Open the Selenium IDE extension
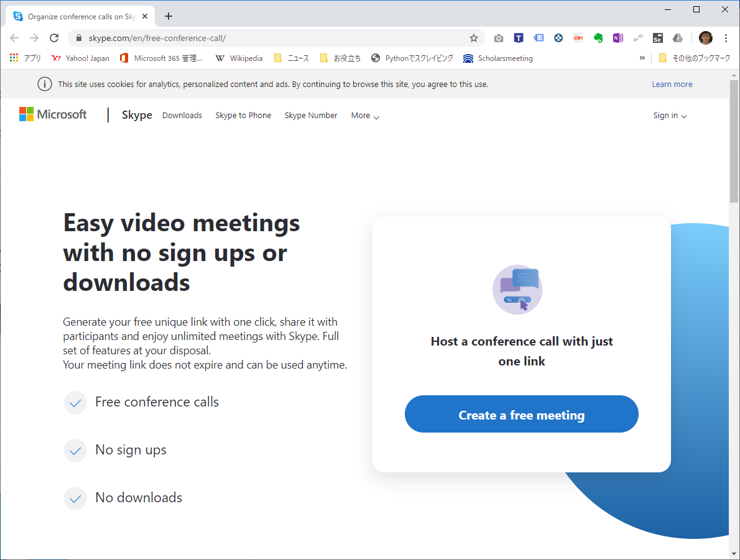This screenshot has width=740, height=560. (x=657, y=38)
